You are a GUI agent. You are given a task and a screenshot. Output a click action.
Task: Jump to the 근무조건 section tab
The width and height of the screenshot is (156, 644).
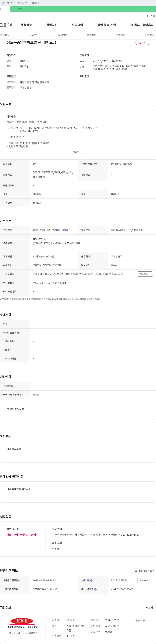pyautogui.click(x=34, y=35)
